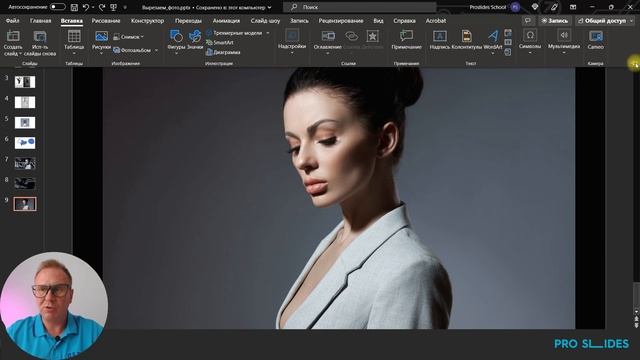Select slide 3 thumbnail
The image size is (640, 360).
point(25,82)
